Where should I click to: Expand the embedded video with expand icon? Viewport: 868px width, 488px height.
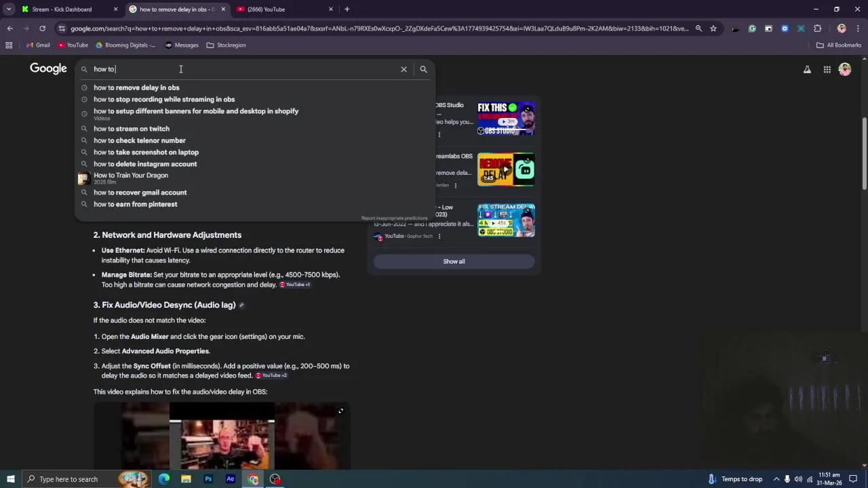point(340,411)
